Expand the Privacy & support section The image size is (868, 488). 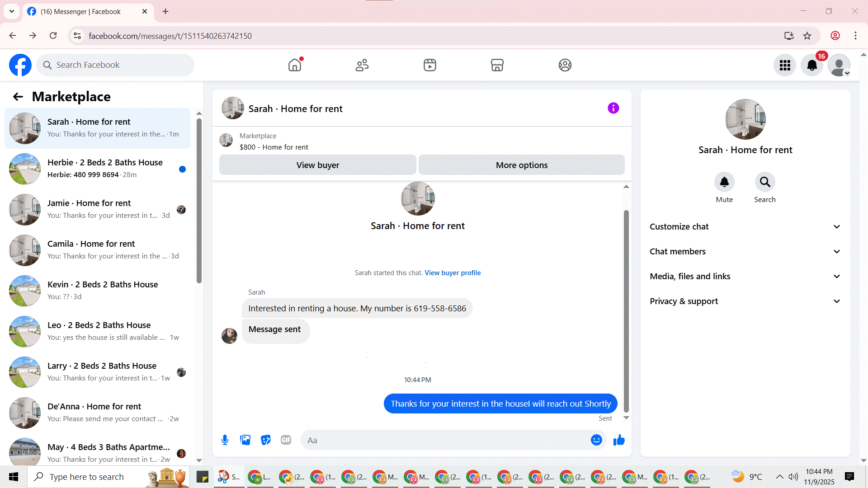pos(745,301)
